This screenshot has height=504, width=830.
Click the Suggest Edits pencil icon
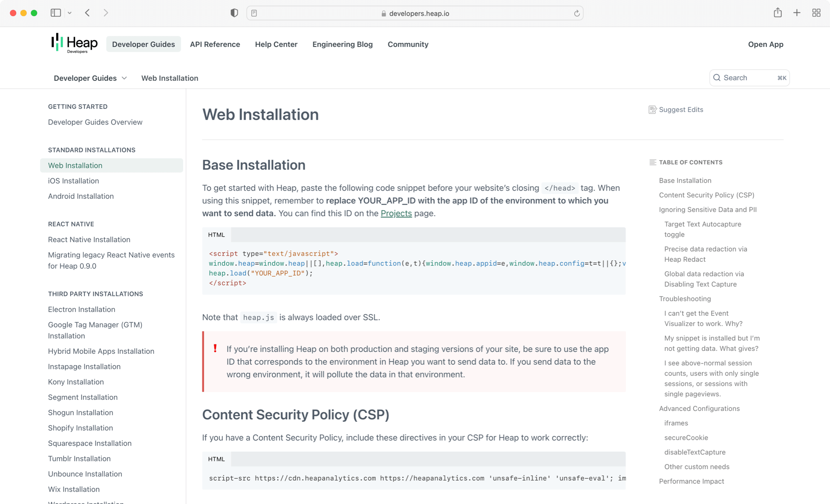point(652,110)
